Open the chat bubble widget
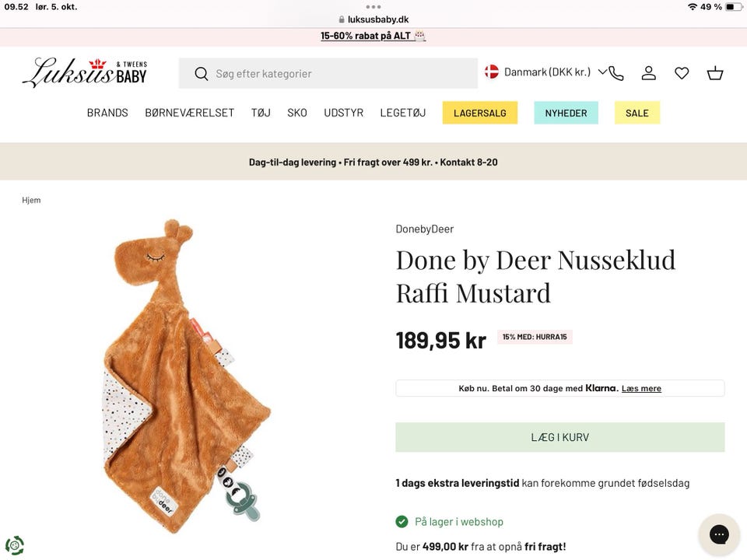 (x=719, y=534)
